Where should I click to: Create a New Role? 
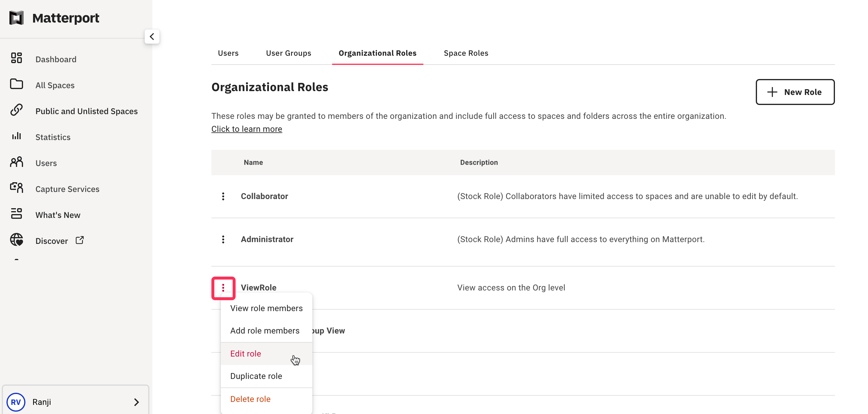795,92
